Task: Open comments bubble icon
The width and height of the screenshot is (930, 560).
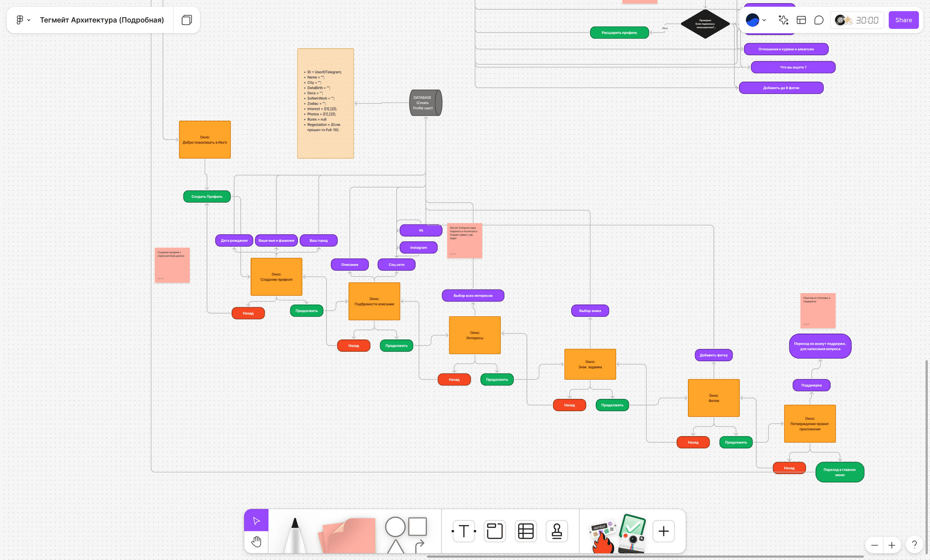Action: click(x=819, y=20)
